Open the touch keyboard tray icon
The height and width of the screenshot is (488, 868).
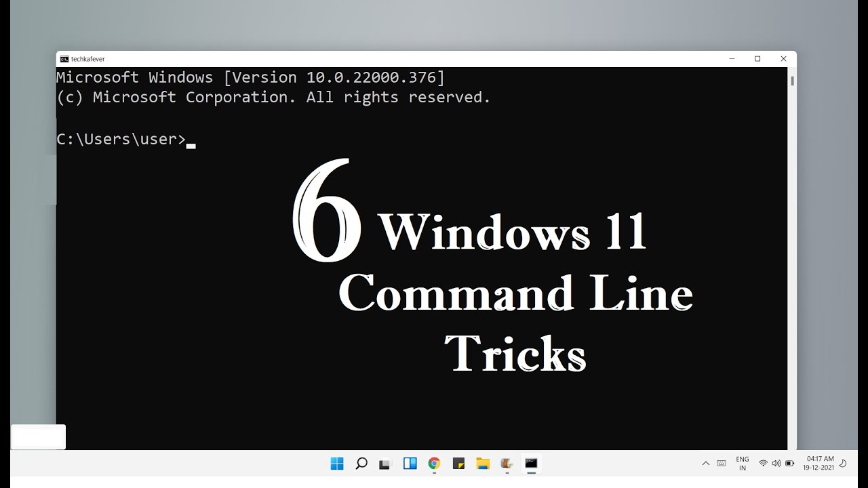click(x=722, y=464)
